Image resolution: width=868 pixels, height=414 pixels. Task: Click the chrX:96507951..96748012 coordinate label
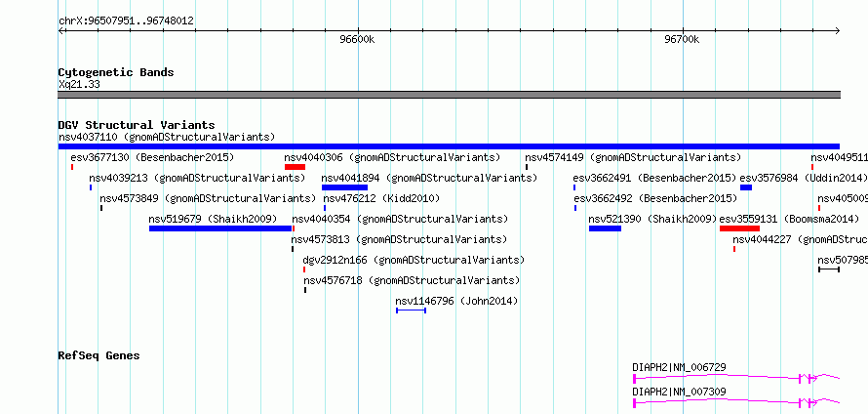click(x=126, y=21)
